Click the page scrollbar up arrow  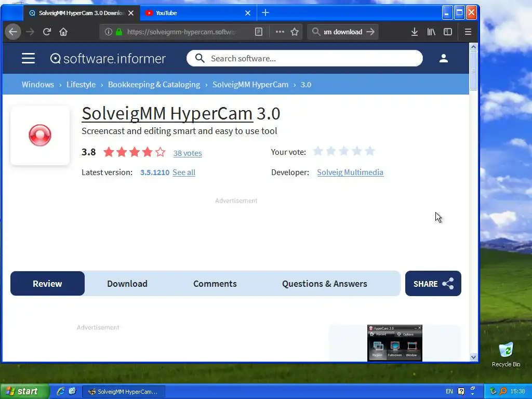point(474,47)
